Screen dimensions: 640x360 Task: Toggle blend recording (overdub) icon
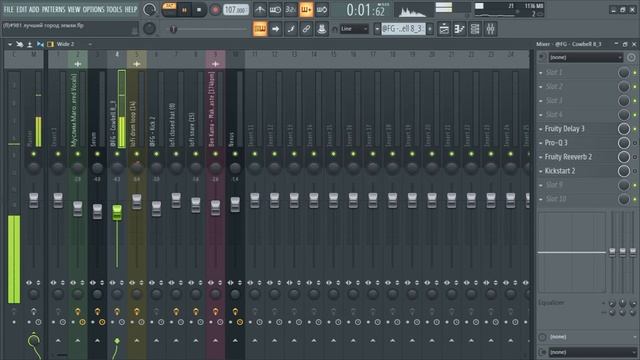click(x=306, y=9)
